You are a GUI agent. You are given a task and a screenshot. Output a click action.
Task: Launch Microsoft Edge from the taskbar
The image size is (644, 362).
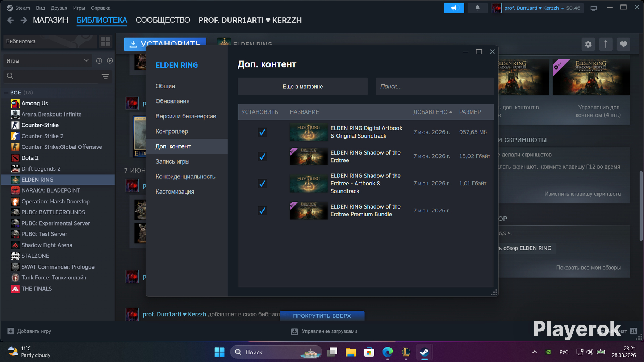point(388,352)
